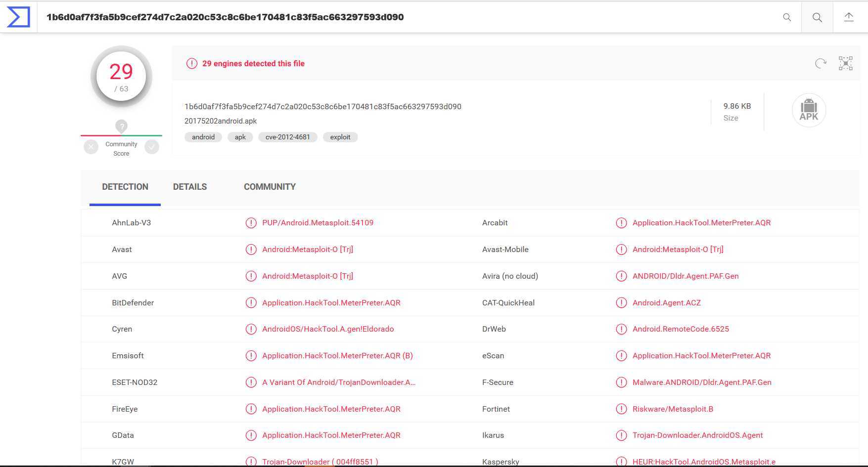
Task: Click 'PUP/Android.Metasploit.54109' result
Action: click(x=318, y=223)
